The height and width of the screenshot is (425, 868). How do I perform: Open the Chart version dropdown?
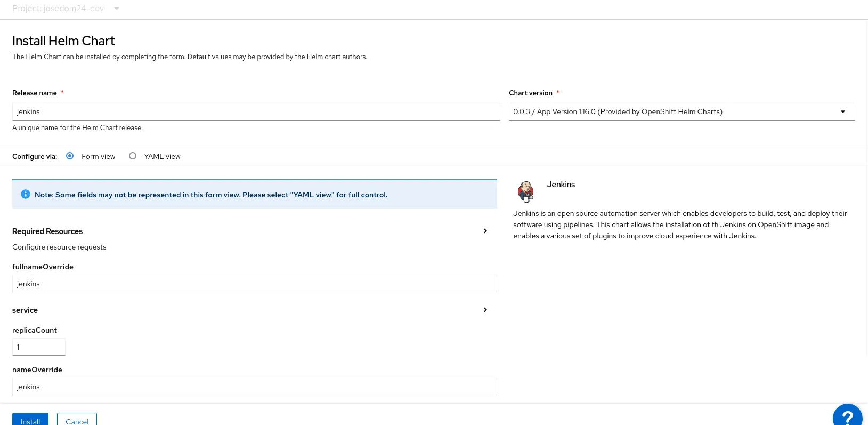(x=682, y=111)
